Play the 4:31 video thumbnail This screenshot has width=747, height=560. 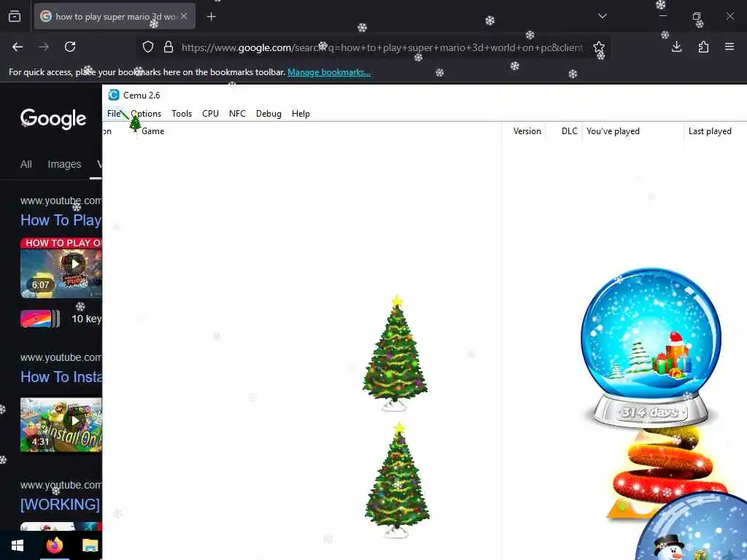click(x=61, y=425)
